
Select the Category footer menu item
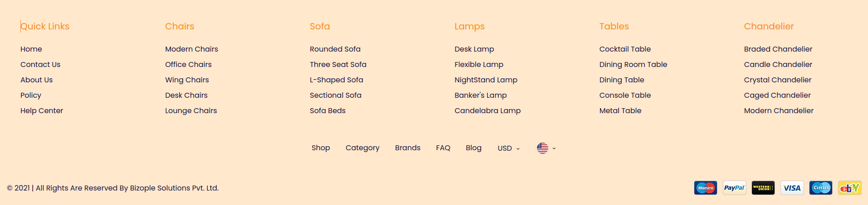coord(362,148)
